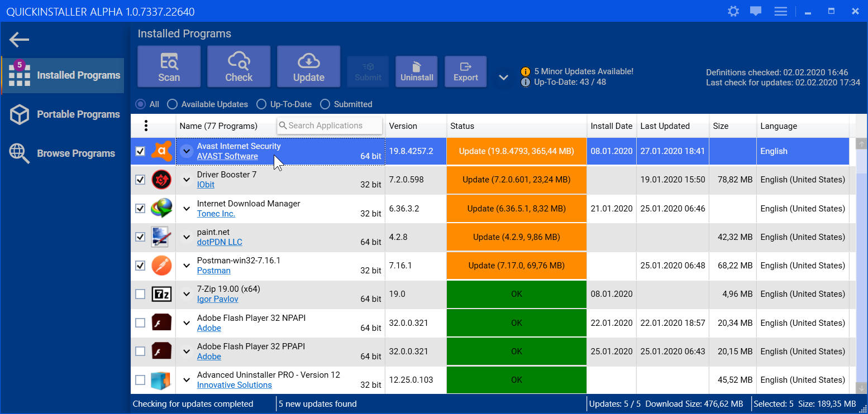The height and width of the screenshot is (414, 868).
Task: Open the feedback chat bubble icon
Action: (756, 11)
